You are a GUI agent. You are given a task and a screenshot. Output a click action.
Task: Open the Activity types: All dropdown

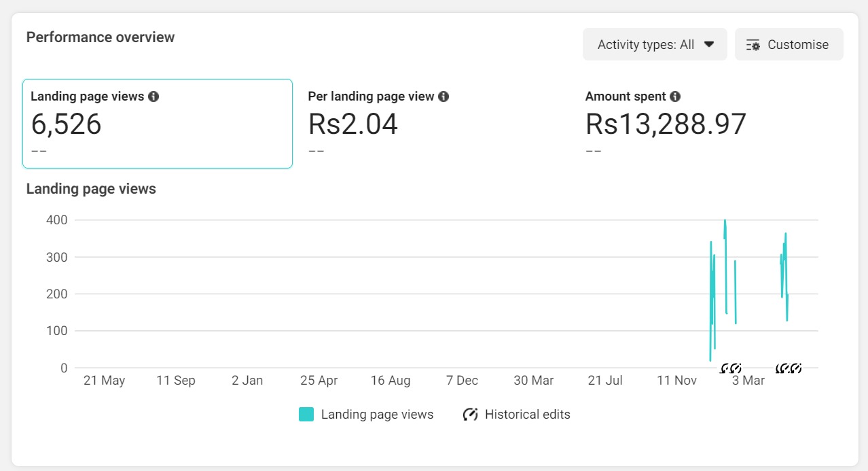654,45
